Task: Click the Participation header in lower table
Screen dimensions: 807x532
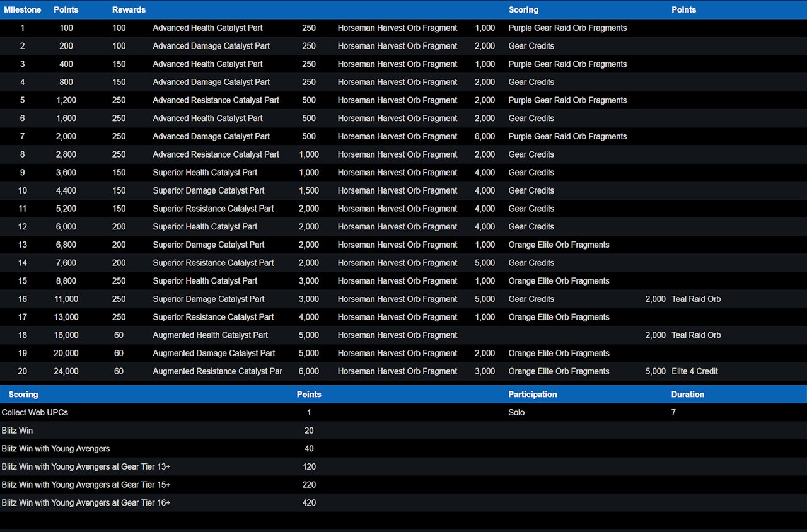Action: (x=533, y=394)
